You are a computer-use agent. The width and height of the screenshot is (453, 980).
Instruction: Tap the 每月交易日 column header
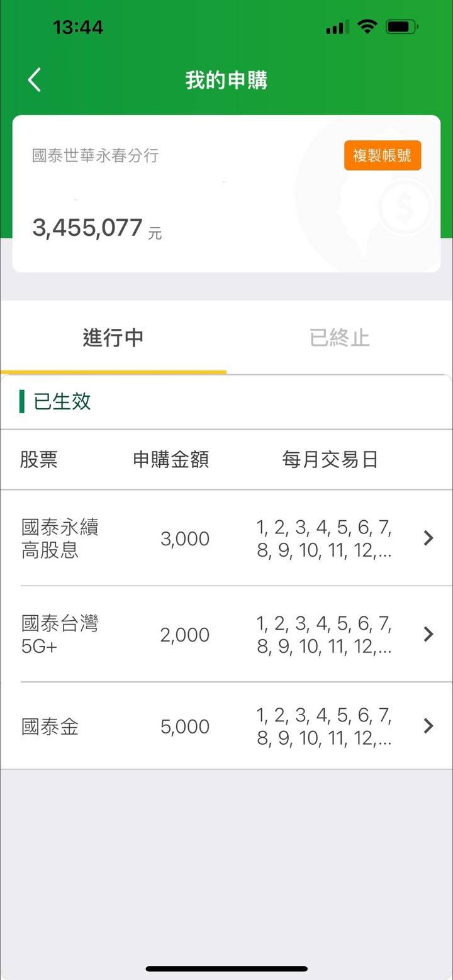pyautogui.click(x=330, y=460)
